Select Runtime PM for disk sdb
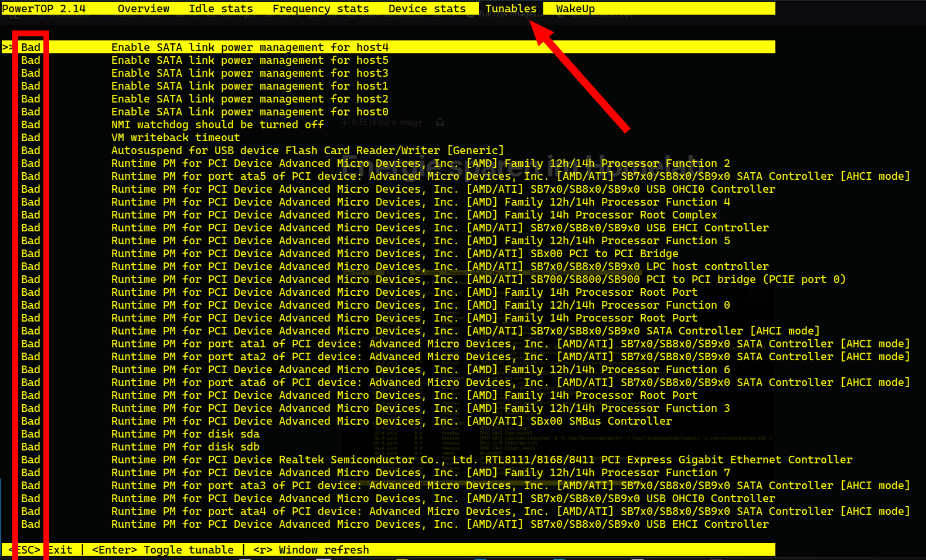 (185, 447)
